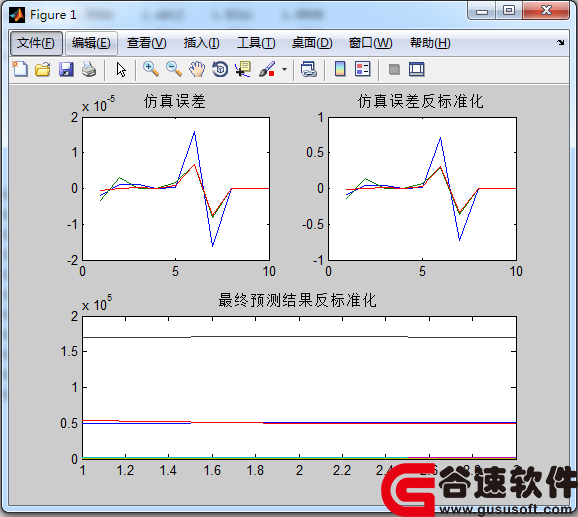This screenshot has height=517, width=578.
Task: Insert a colorbar with the toolbar icon
Action: tap(340, 69)
